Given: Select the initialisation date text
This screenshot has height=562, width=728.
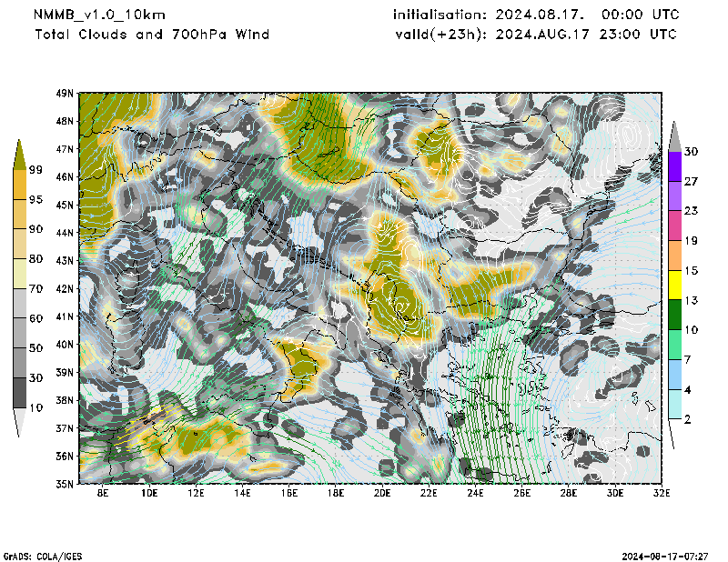Looking at the screenshot, I should pyautogui.click(x=535, y=15).
